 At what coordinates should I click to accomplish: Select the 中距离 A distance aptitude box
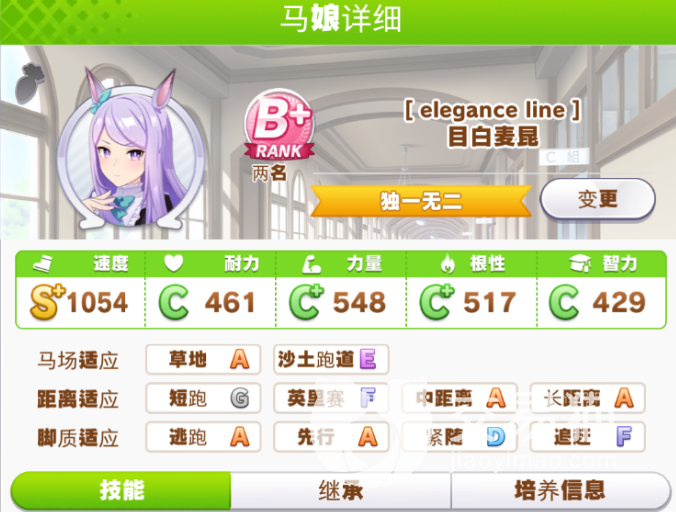click(x=460, y=398)
